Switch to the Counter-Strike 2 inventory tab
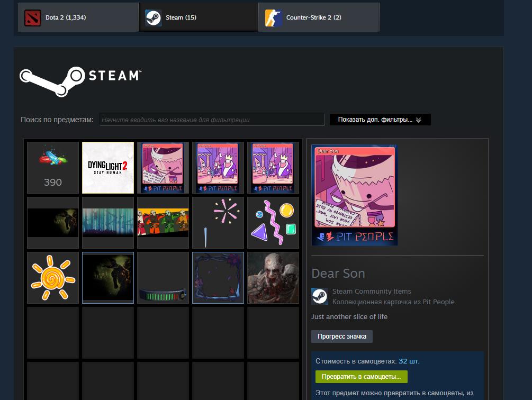Image resolution: width=532 pixels, height=400 pixels. [x=318, y=17]
